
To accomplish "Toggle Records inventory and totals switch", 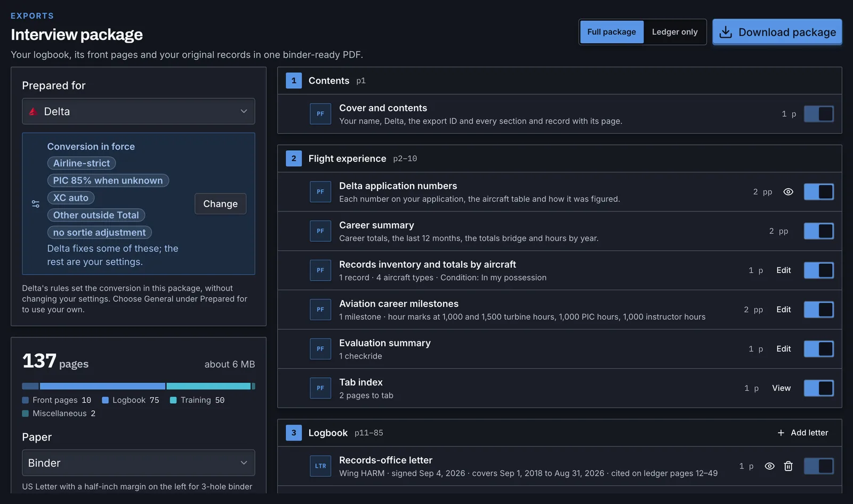I will pyautogui.click(x=819, y=271).
